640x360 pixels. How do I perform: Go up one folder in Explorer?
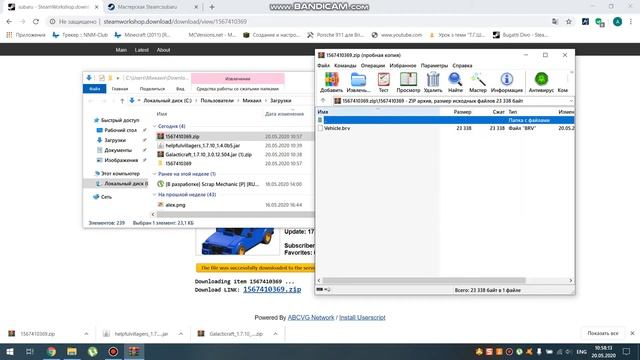point(122,101)
